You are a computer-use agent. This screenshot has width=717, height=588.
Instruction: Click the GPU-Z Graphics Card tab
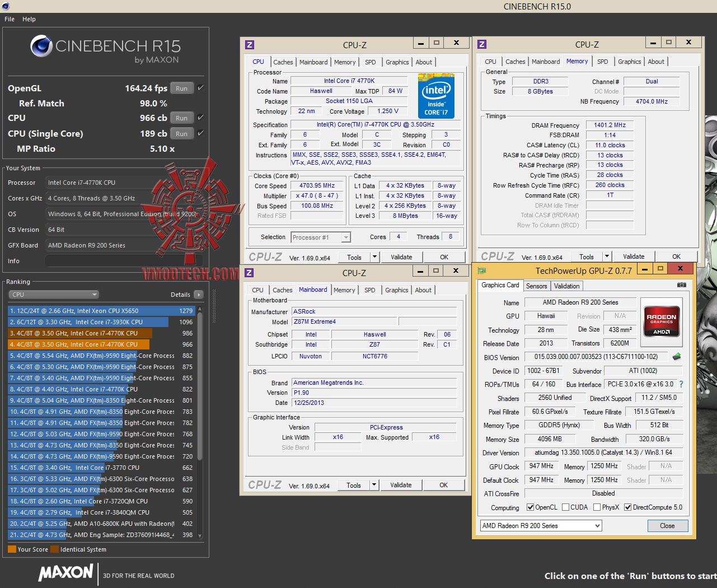pos(500,285)
